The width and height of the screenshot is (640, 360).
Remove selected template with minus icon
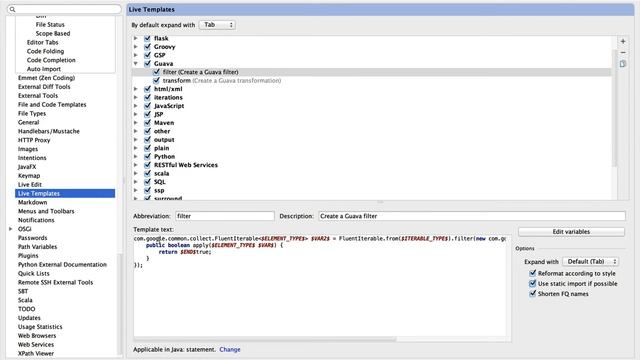(623, 53)
